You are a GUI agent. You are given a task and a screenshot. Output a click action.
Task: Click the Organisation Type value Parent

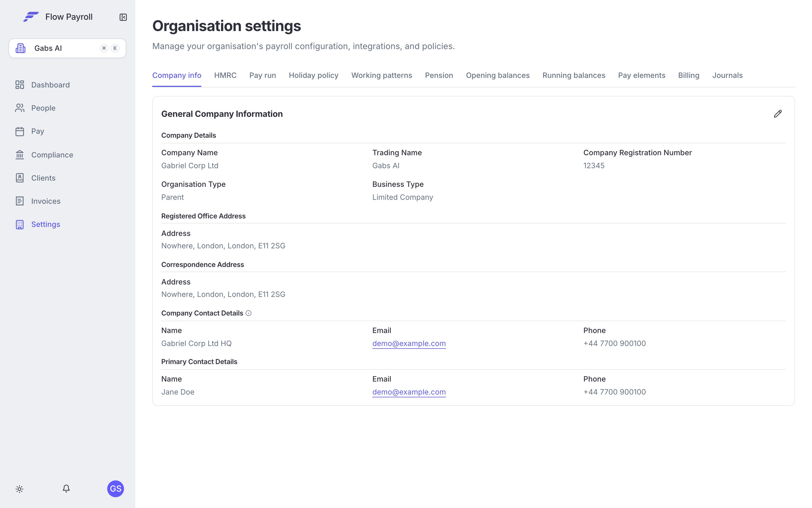point(173,197)
